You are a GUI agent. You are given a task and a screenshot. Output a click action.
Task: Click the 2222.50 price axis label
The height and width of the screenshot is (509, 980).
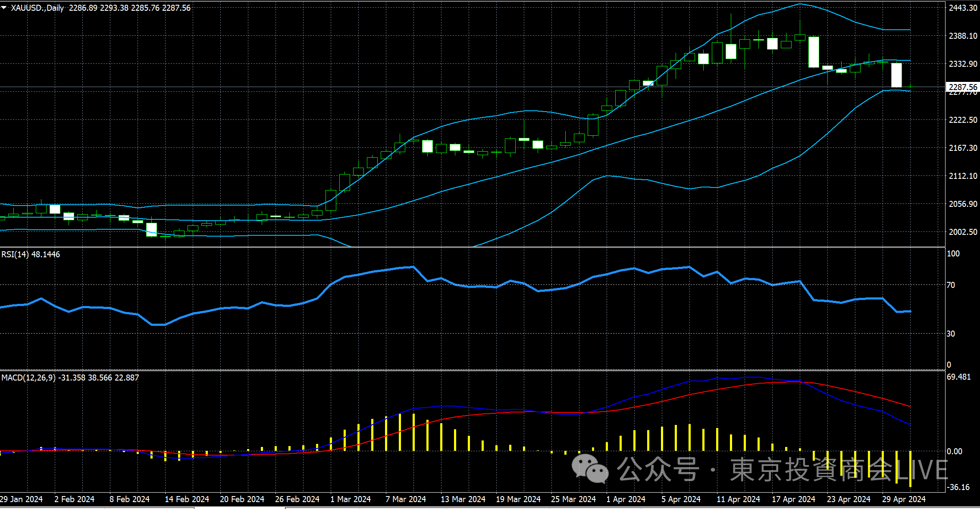(x=963, y=120)
